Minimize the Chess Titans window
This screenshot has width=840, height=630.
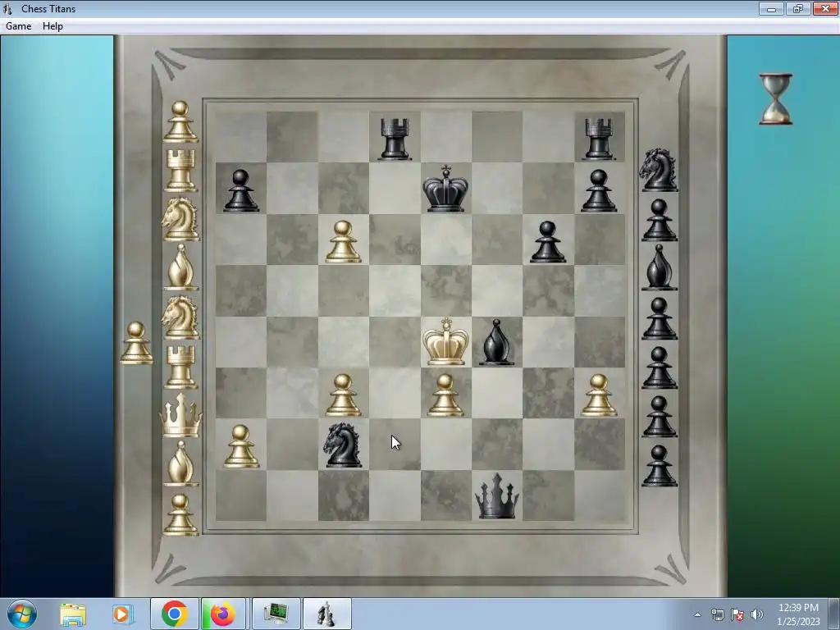point(771,8)
